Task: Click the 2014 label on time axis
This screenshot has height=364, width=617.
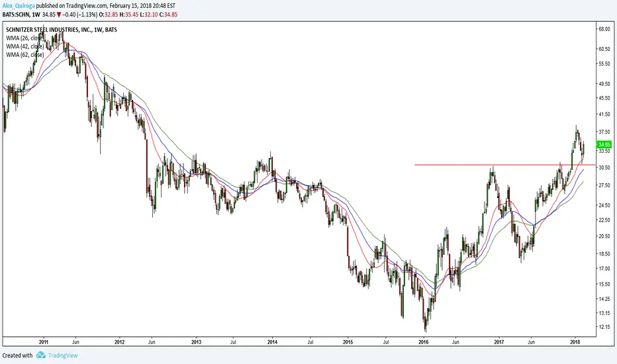Action: tap(272, 342)
